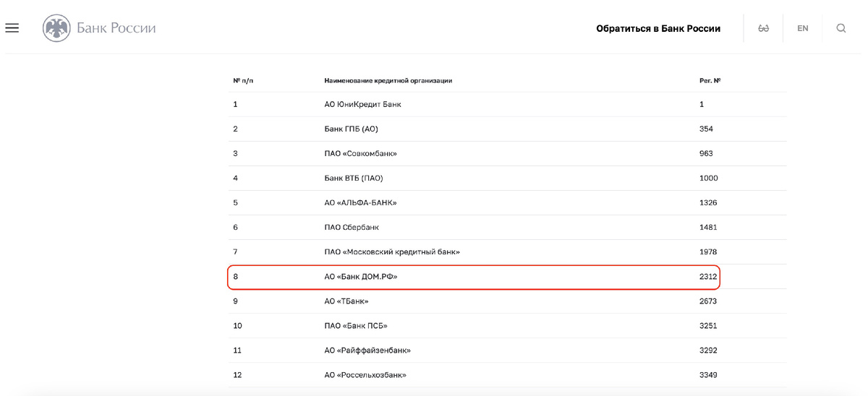Screen dimensions: 868x396
Task: Select Банк ВТБ (ПАО) row name
Action: (354, 178)
